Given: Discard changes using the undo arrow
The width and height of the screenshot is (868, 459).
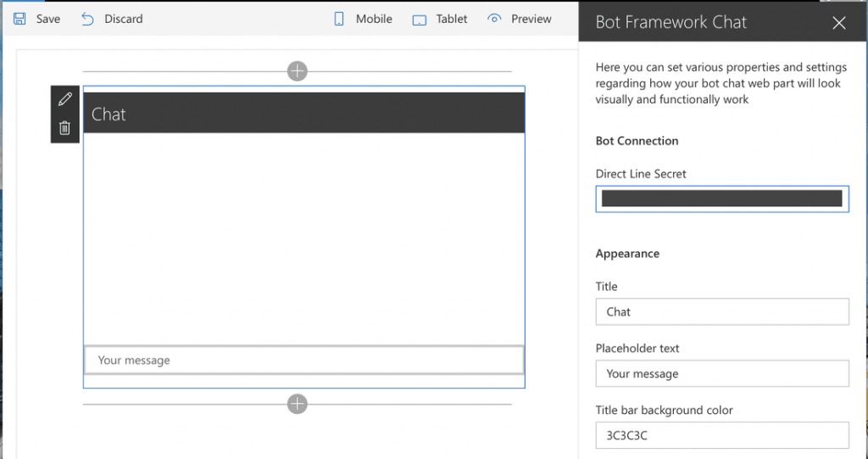Looking at the screenshot, I should pyautogui.click(x=88, y=19).
